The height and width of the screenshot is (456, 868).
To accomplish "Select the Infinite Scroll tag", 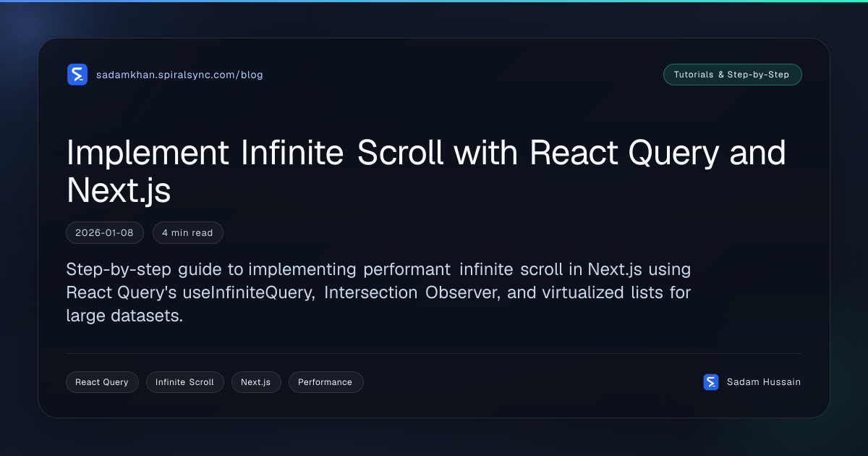I will point(185,382).
